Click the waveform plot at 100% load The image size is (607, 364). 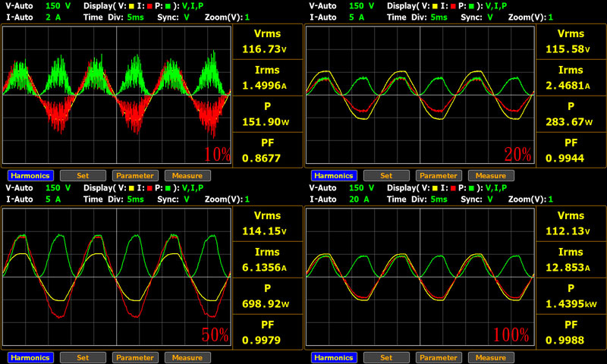click(420, 277)
